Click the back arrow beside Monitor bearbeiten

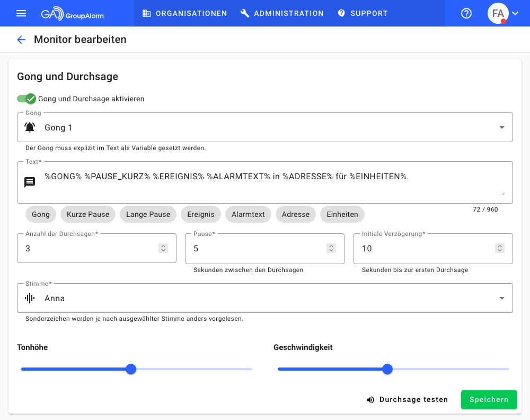21,40
